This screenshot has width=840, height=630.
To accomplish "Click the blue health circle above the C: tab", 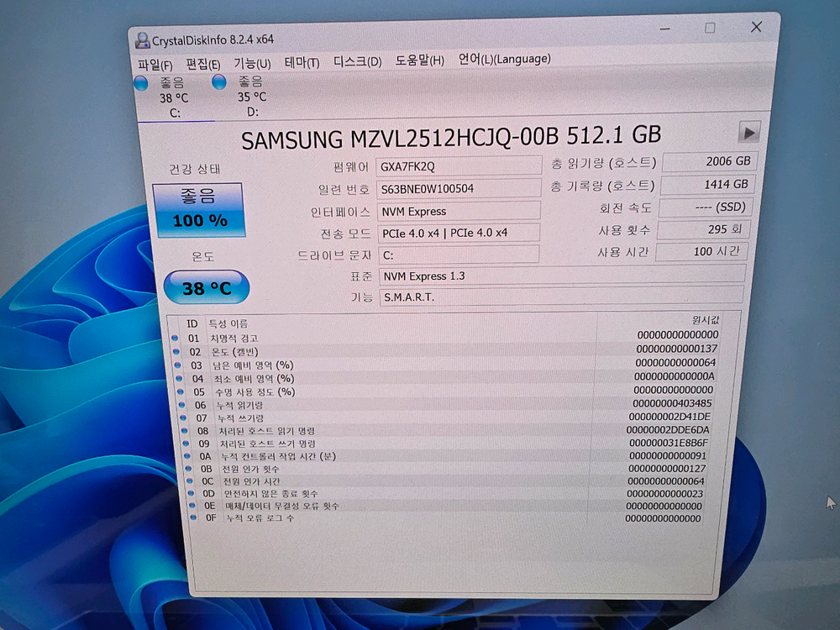I will click(x=140, y=83).
